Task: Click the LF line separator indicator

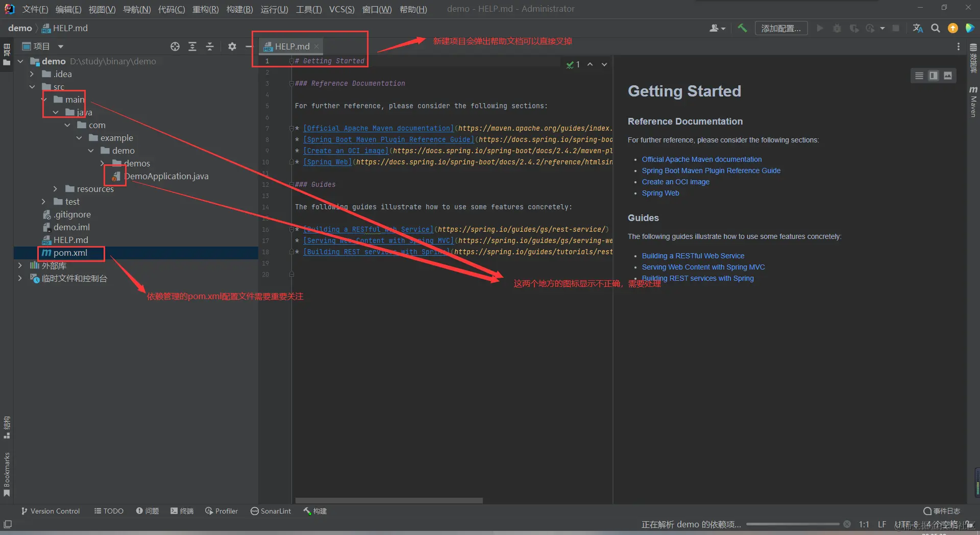Action: point(882,524)
